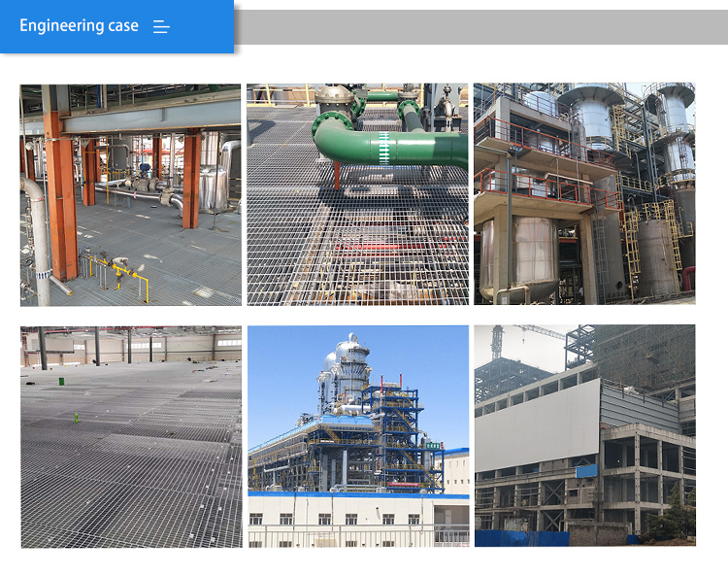This screenshot has height=576, width=728.
Task: Open photo of blue refinery tower against sky
Action: (358, 436)
